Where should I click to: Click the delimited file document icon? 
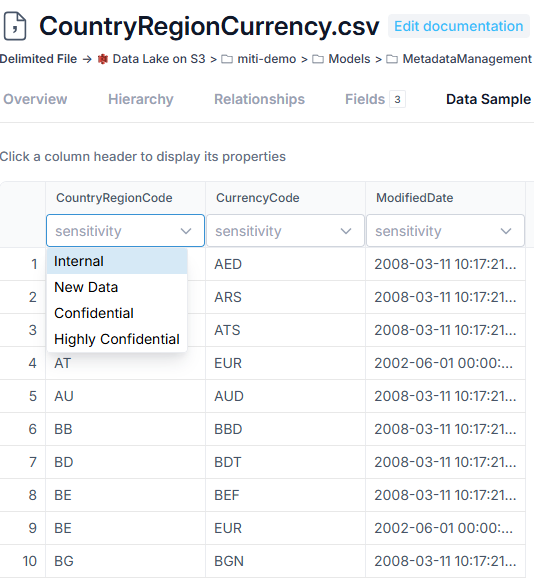click(15, 26)
